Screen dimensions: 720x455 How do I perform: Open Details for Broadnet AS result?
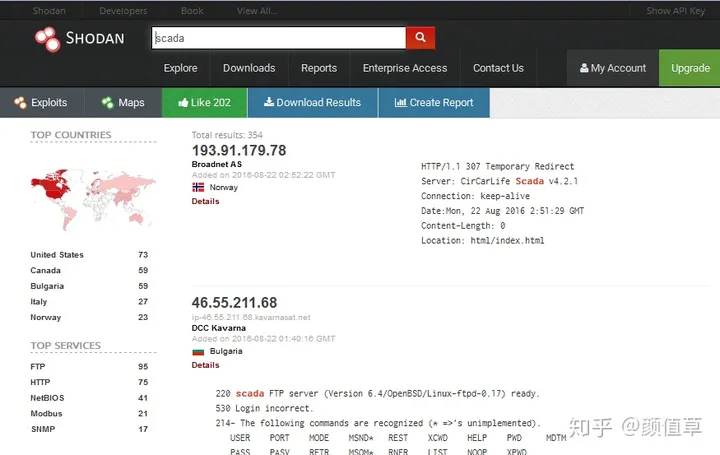(x=205, y=201)
